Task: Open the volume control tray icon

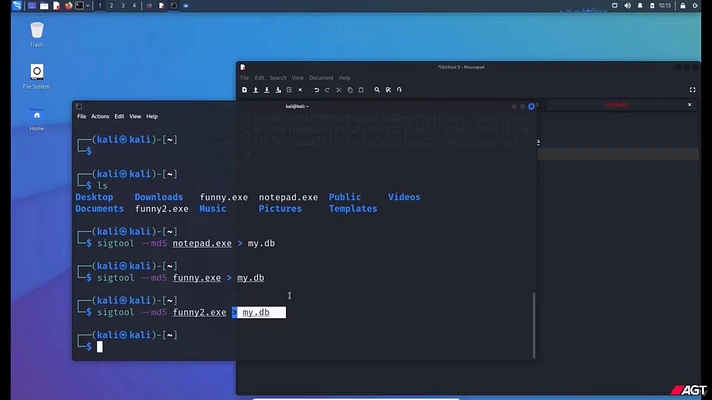Action: [x=627, y=5]
